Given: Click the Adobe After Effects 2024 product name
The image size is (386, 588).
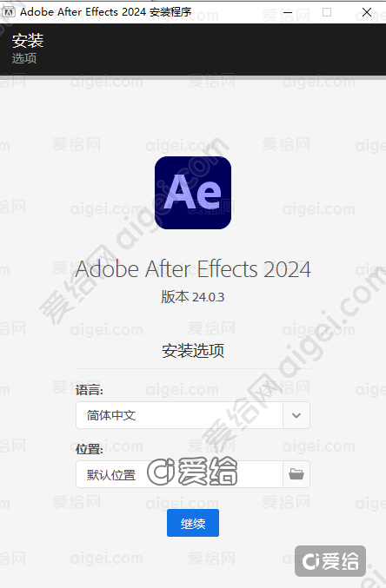Looking at the screenshot, I should (193, 269).
